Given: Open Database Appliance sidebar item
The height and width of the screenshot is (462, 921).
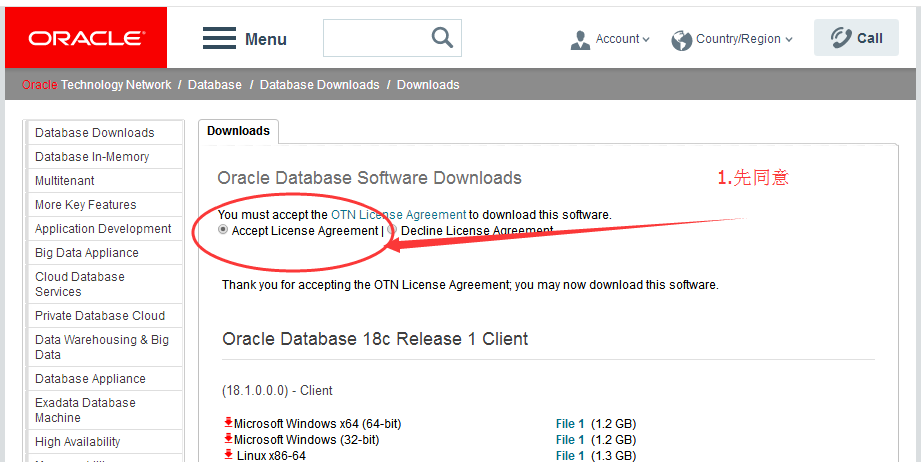Looking at the screenshot, I should click(90, 379).
